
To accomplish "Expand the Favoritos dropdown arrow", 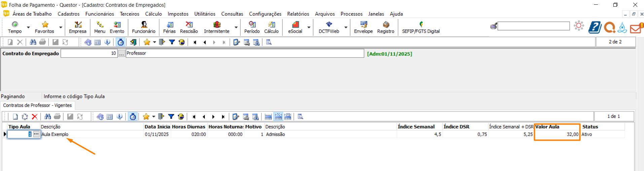I will click(x=61, y=27).
